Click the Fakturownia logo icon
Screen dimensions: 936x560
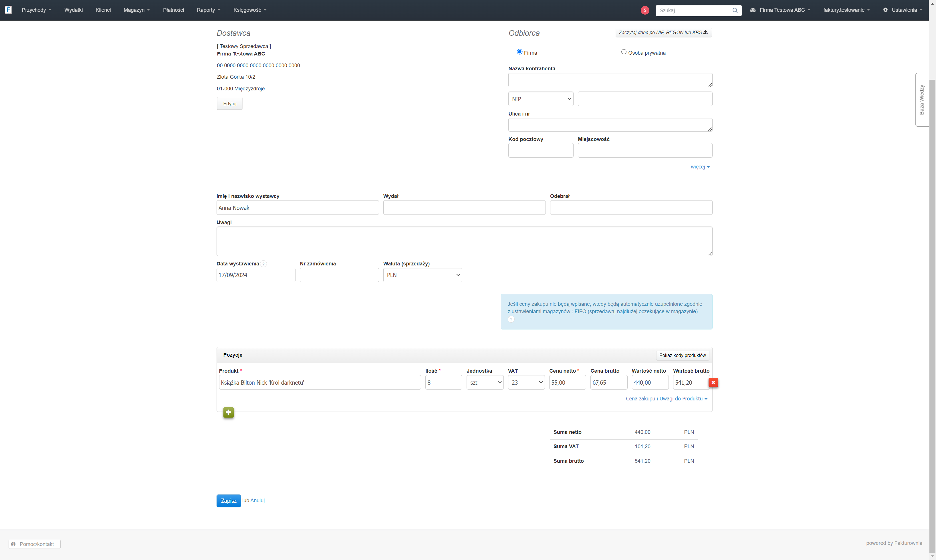(x=8, y=10)
